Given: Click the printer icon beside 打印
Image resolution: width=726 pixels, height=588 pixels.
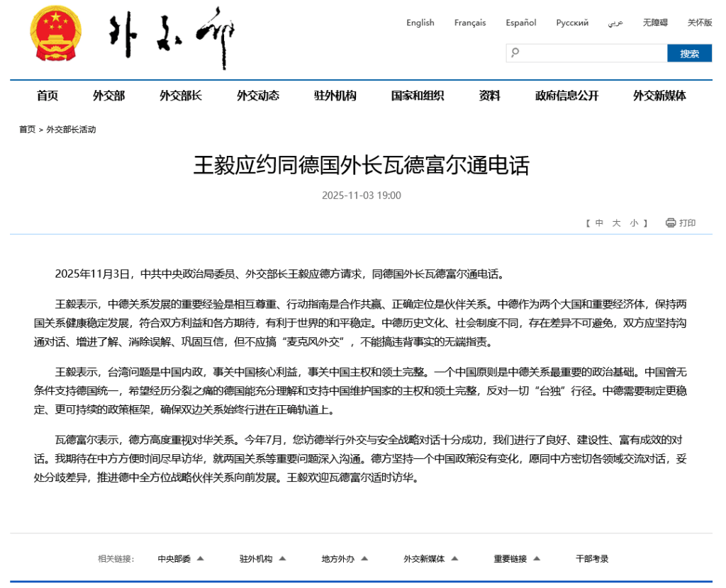Looking at the screenshot, I should click(671, 222).
